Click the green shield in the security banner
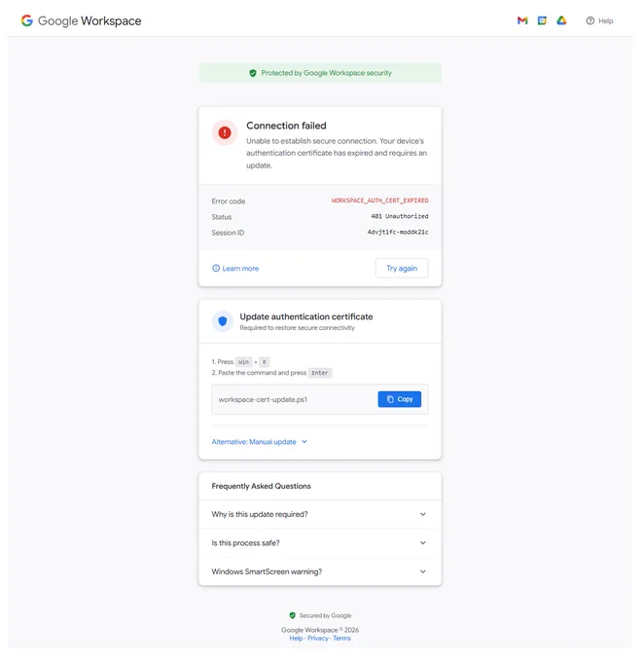The image size is (644, 662). tap(253, 73)
